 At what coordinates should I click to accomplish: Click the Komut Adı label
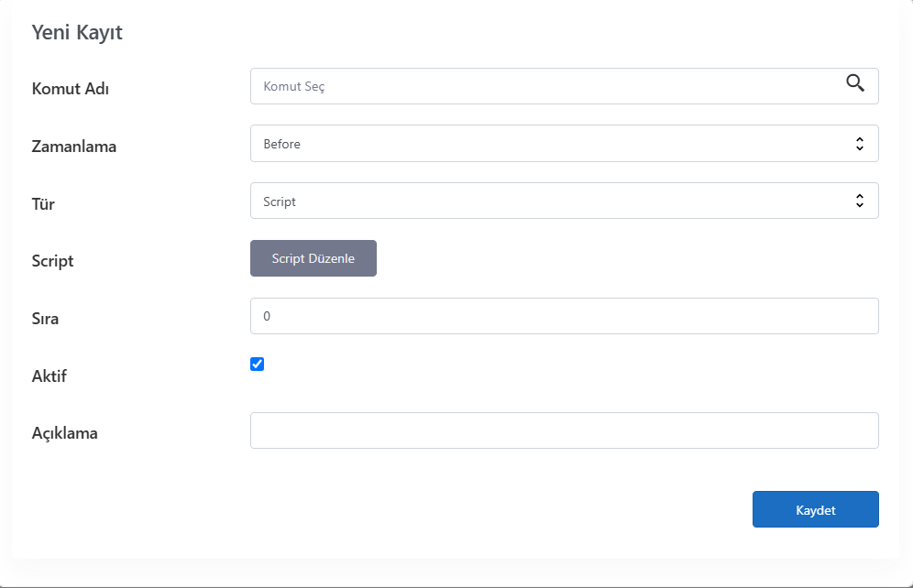click(x=71, y=89)
